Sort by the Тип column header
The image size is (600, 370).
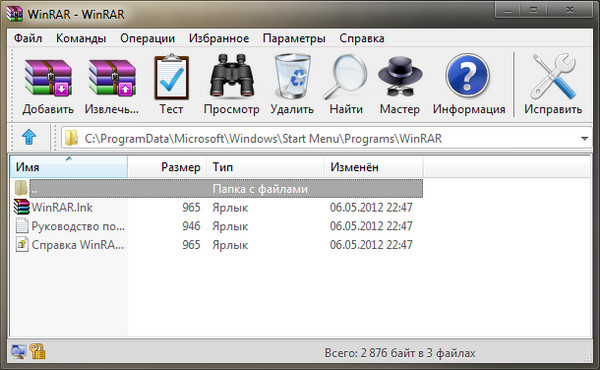coord(266,167)
